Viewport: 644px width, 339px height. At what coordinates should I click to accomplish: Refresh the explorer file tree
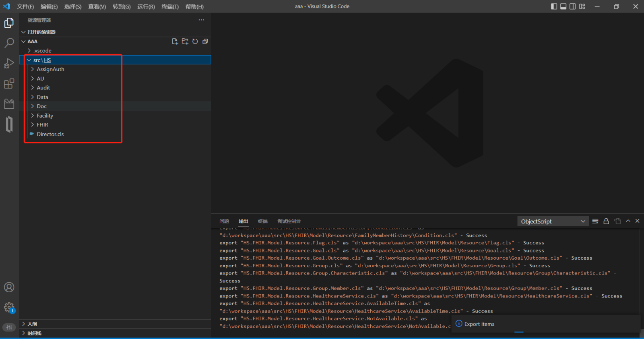tap(195, 41)
